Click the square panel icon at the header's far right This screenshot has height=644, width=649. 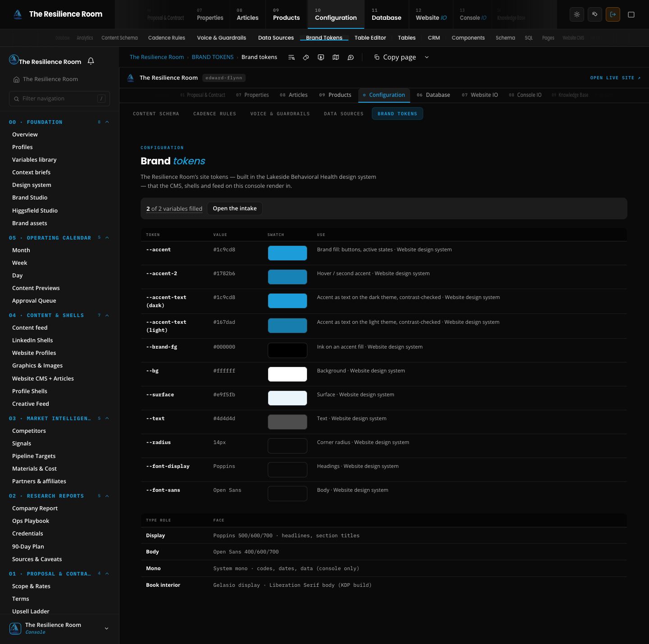[x=631, y=14]
